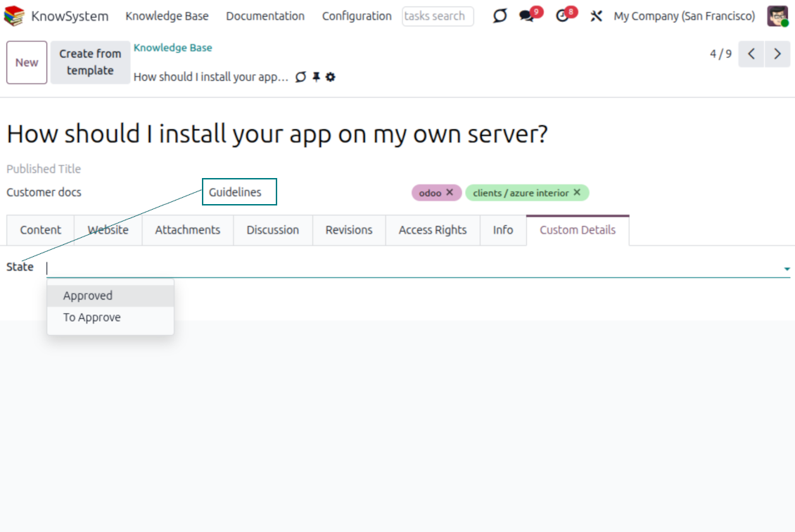Expand the State dropdown arrow

[x=787, y=269]
